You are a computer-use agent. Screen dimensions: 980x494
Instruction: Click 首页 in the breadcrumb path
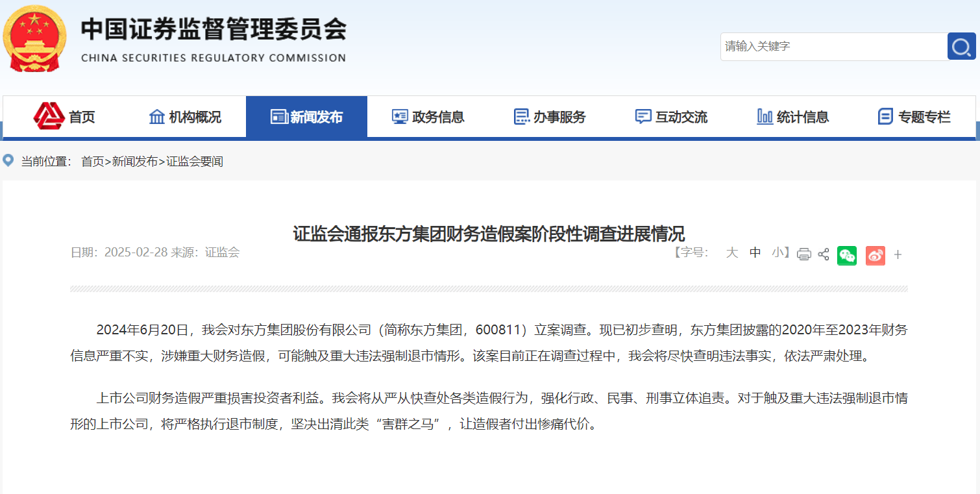coord(92,162)
